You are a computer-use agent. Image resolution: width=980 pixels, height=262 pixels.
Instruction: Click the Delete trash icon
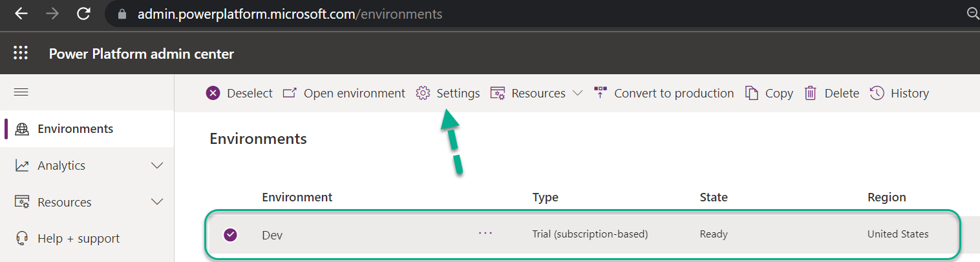point(811,94)
